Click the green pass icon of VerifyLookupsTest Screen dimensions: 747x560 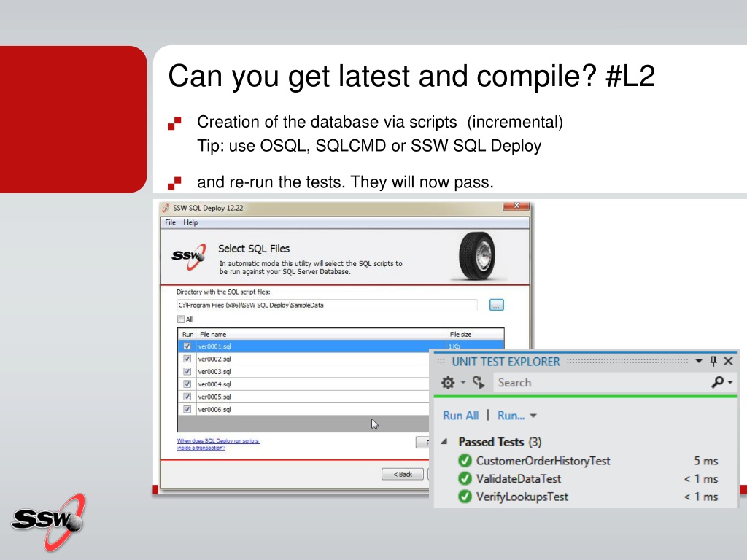click(x=465, y=497)
